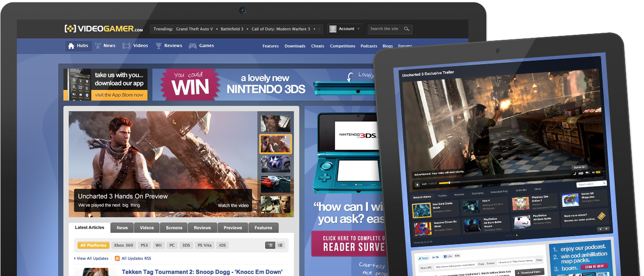
Task: Filter articles by Wii
Action: point(158,245)
